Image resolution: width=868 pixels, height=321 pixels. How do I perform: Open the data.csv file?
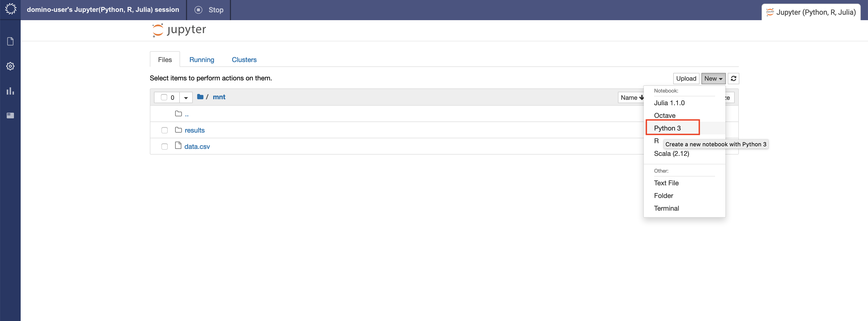tap(197, 146)
